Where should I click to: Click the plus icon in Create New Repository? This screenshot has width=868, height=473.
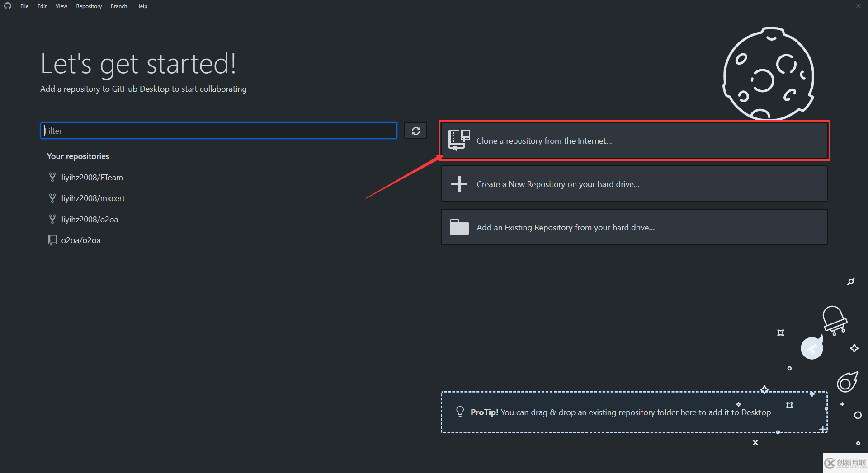coord(459,184)
